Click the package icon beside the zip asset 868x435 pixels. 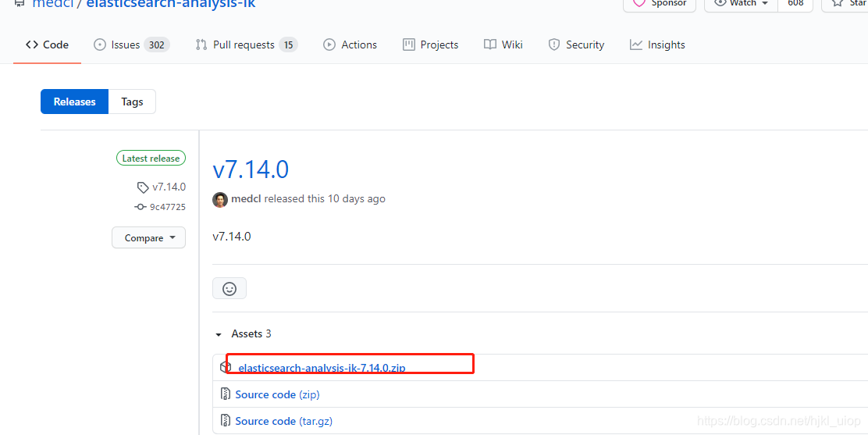226,367
